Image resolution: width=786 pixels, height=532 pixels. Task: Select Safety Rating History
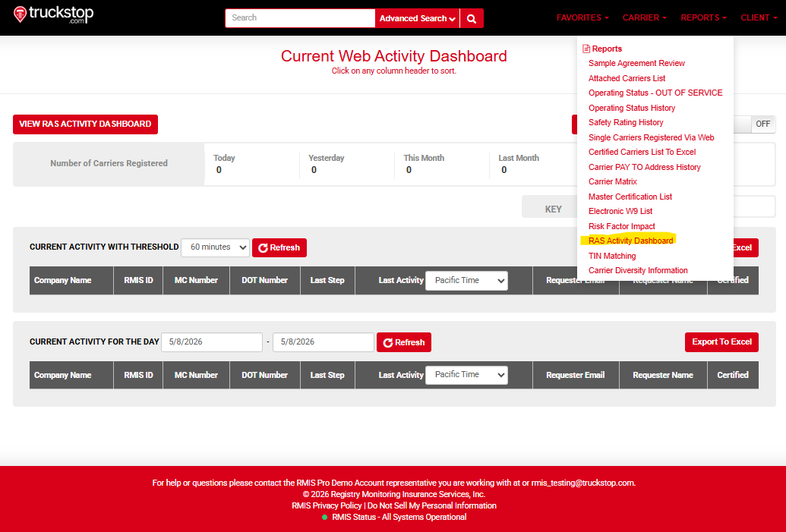pos(626,122)
